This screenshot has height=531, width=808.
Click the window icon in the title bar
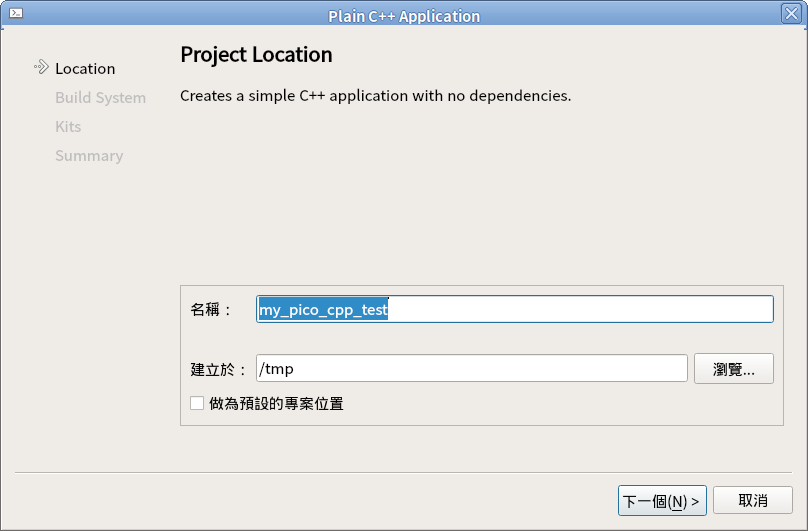coord(16,13)
